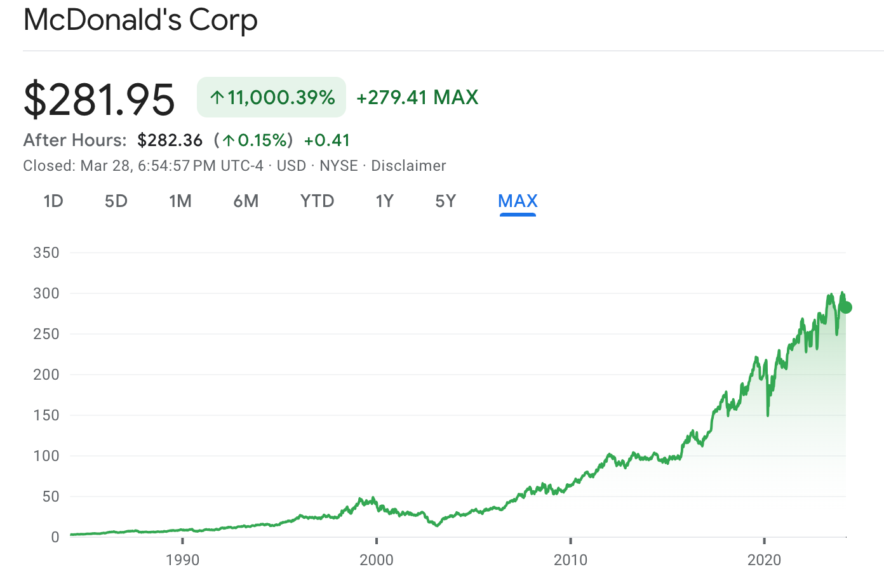The width and height of the screenshot is (884, 588).
Task: Pick the 2020 label on the time axis
Action: pos(764,559)
